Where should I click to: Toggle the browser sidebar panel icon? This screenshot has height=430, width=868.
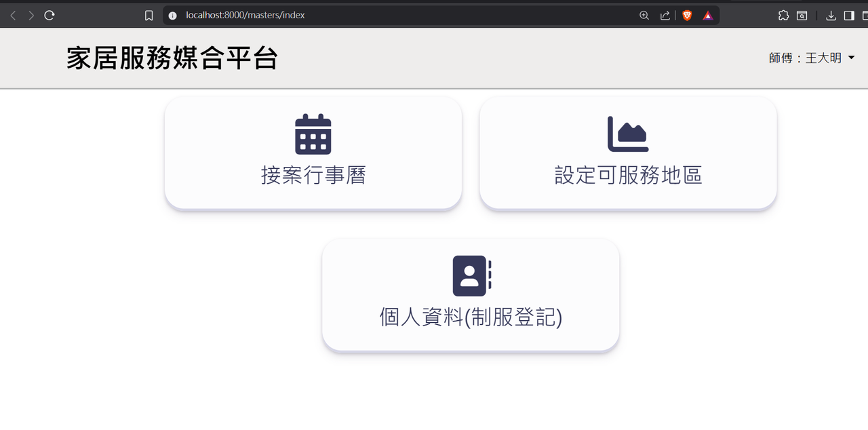click(849, 15)
